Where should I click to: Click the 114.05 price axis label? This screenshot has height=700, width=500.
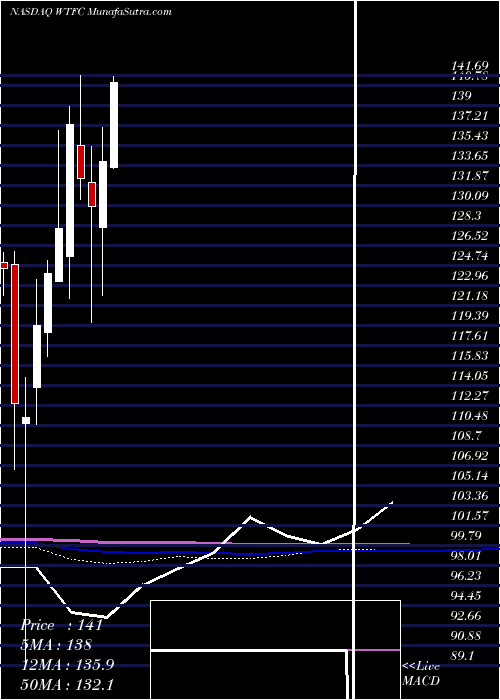click(470, 375)
